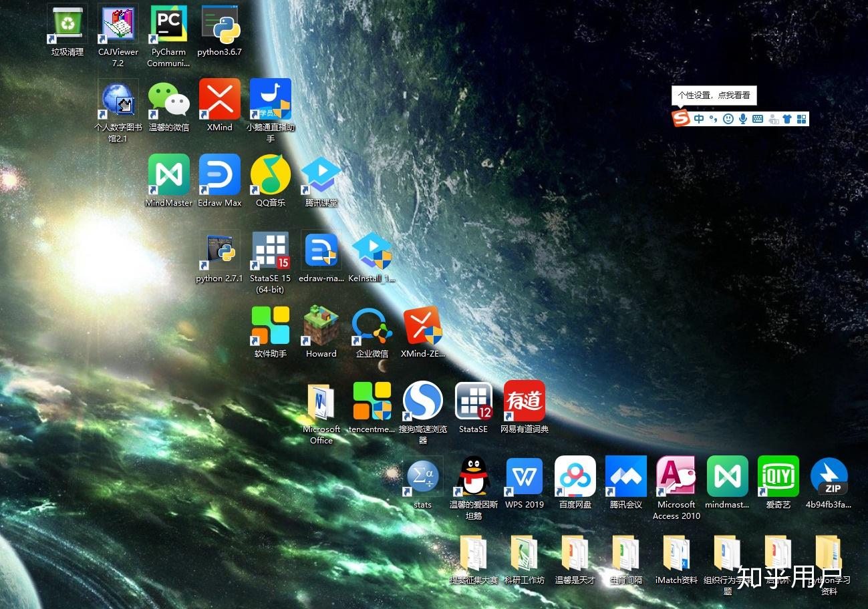This screenshot has height=609, width=868.
Task: Toggle Chinese/English mode 中 button
Action: [699, 119]
